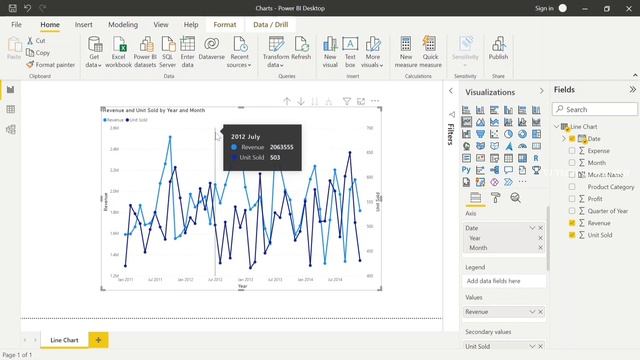Click the filter icon above the chart
Screen dimensions: 640x360
click(347, 101)
